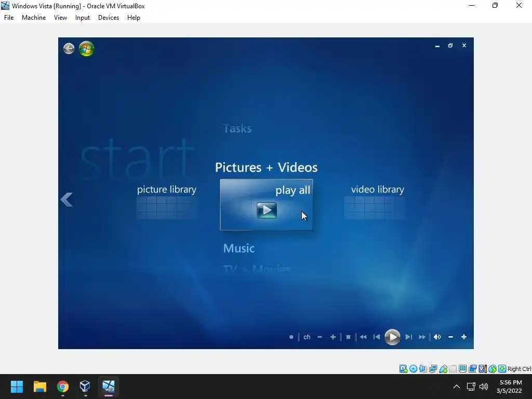Skip to previous track button
Image resolution: width=532 pixels, height=399 pixels.
click(x=377, y=337)
